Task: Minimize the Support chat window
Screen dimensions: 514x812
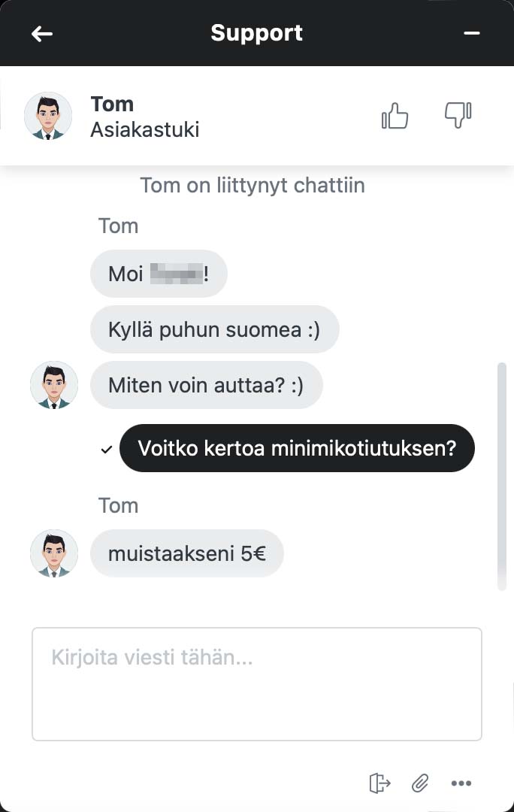Action: pos(472,34)
